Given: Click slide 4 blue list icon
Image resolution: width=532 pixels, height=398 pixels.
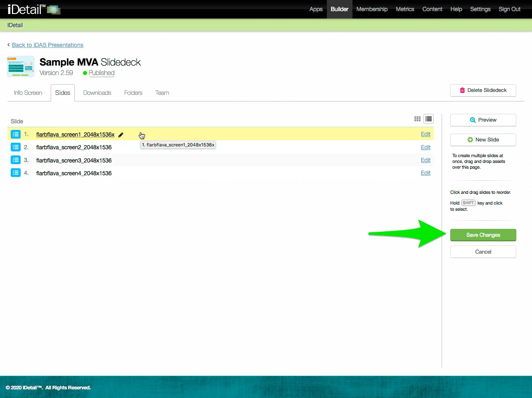Looking at the screenshot, I should [x=16, y=173].
